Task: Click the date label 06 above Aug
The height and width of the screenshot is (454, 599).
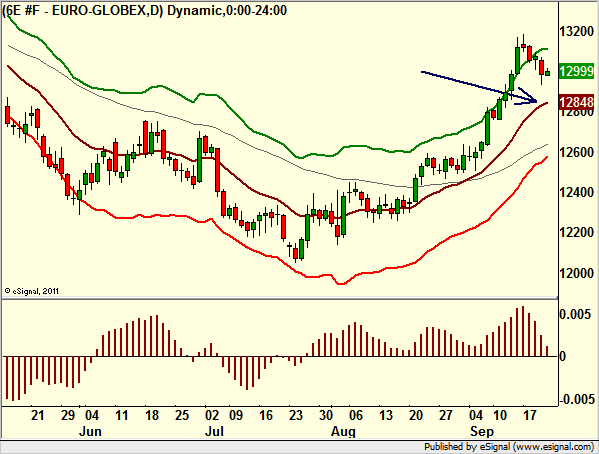Action: point(356,415)
